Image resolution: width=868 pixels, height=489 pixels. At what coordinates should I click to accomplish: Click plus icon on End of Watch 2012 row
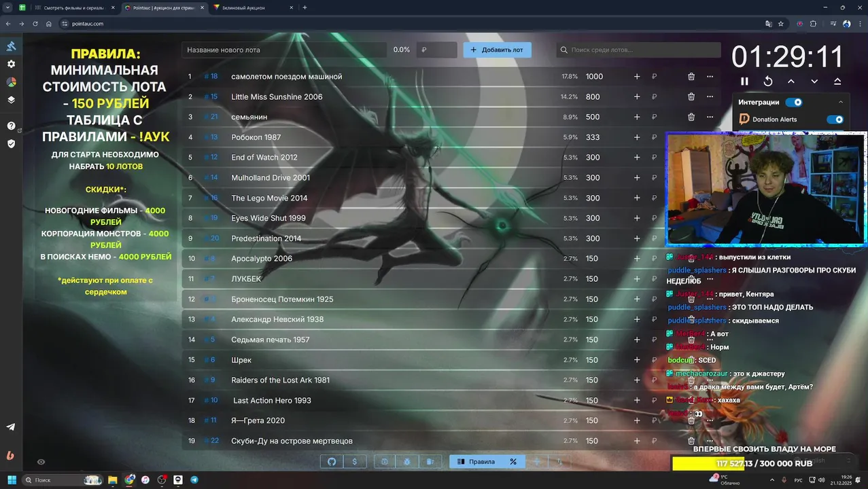coord(637,158)
